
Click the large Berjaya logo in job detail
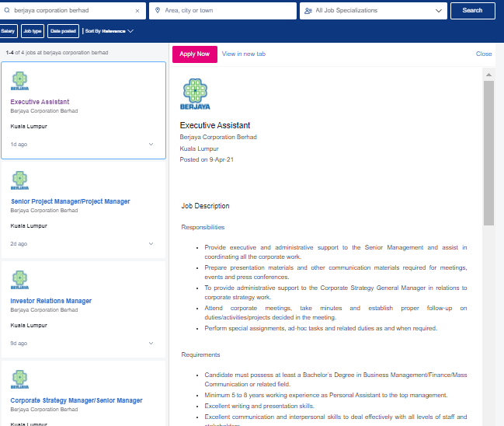(x=195, y=94)
